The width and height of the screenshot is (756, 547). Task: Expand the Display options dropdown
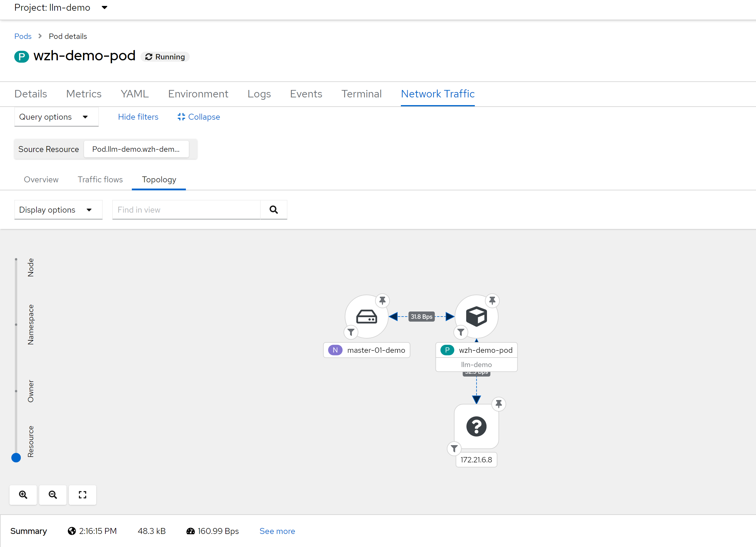[58, 210]
